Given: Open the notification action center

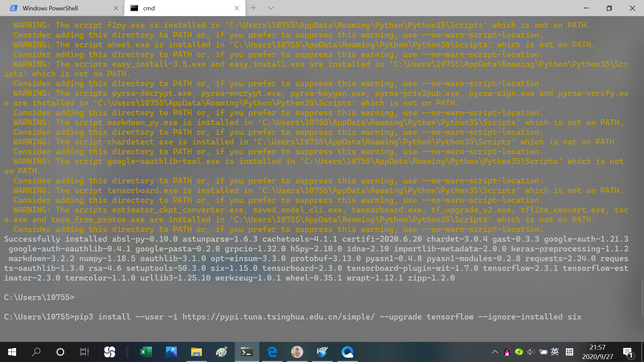Looking at the screenshot, I should point(628,352).
